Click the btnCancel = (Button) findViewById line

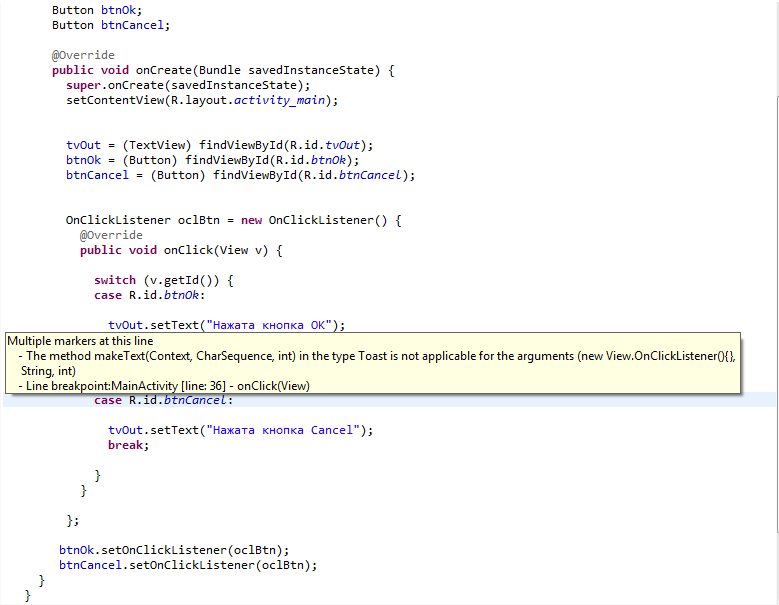(240, 175)
